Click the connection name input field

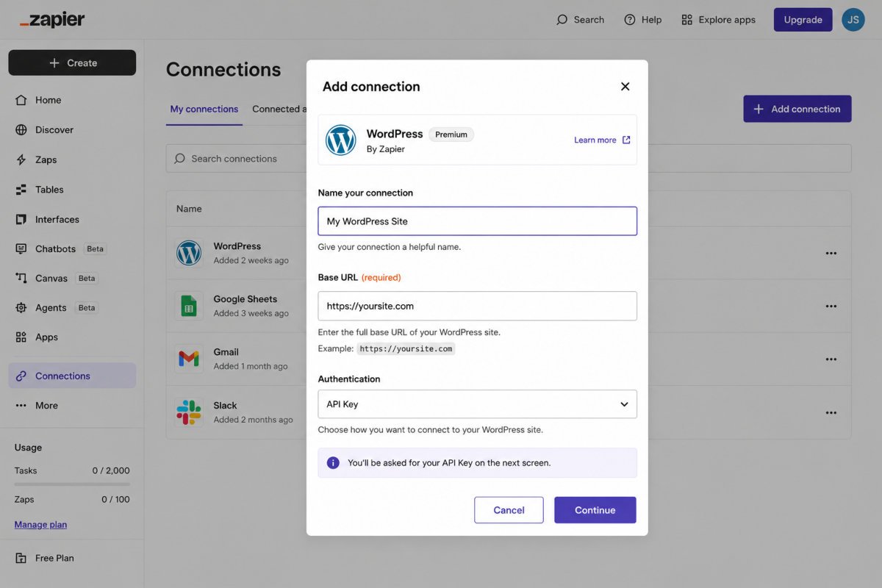(477, 221)
